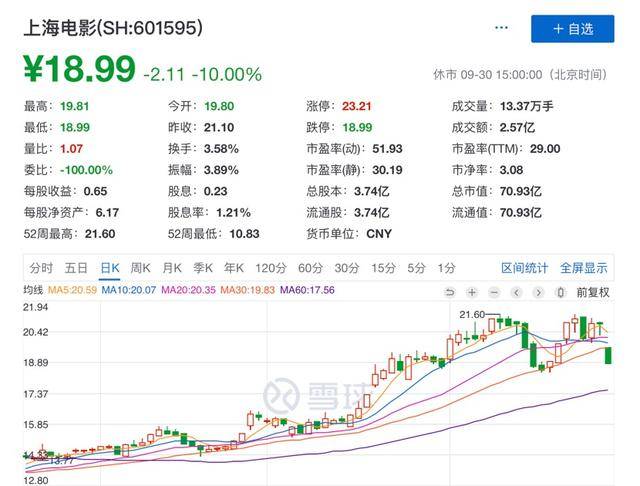The width and height of the screenshot is (640, 486).
Task: Click the chart reset undo arrow icon
Action: coord(449,292)
